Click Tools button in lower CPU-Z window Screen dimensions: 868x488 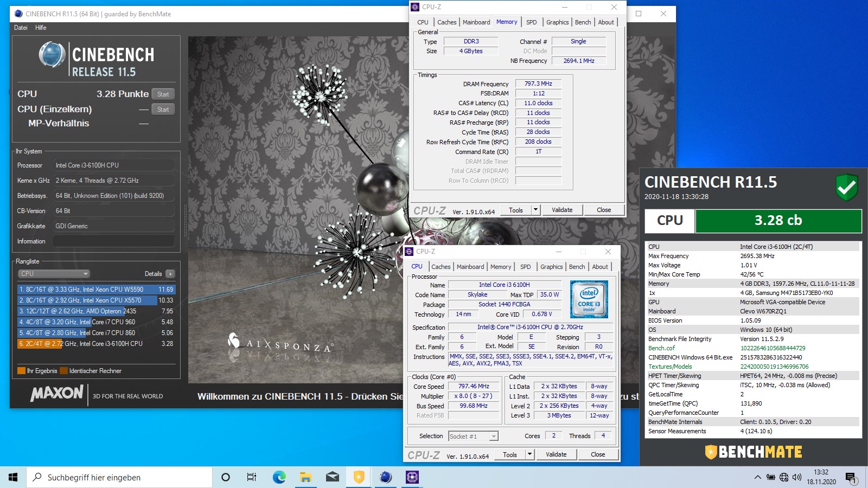point(510,454)
